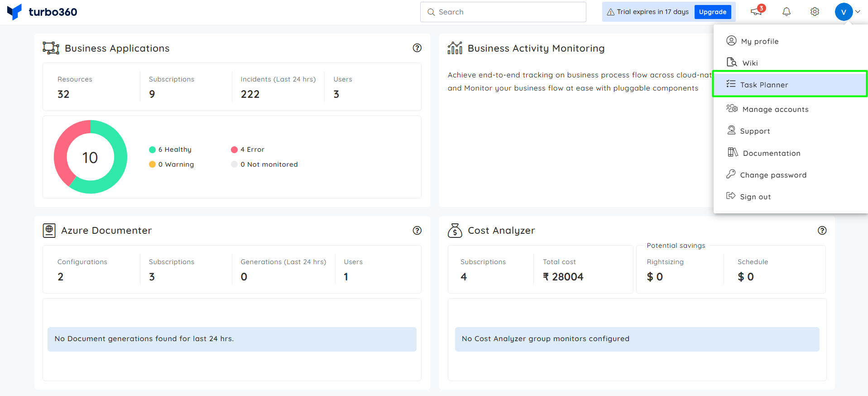Click No Document generations found message
The image size is (868, 396).
[232, 339]
